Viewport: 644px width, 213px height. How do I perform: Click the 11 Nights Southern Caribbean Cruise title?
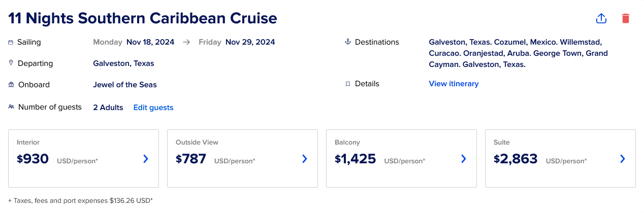coord(143,18)
